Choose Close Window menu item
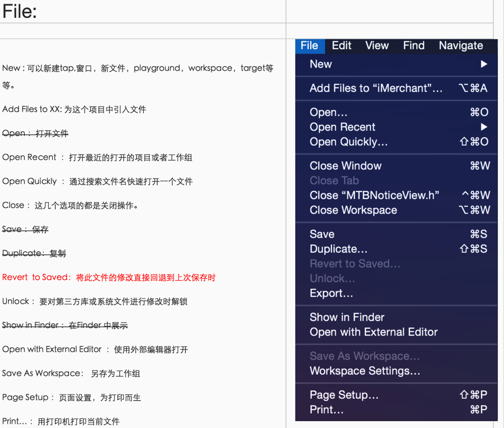The width and height of the screenshot is (504, 428). pos(396,166)
